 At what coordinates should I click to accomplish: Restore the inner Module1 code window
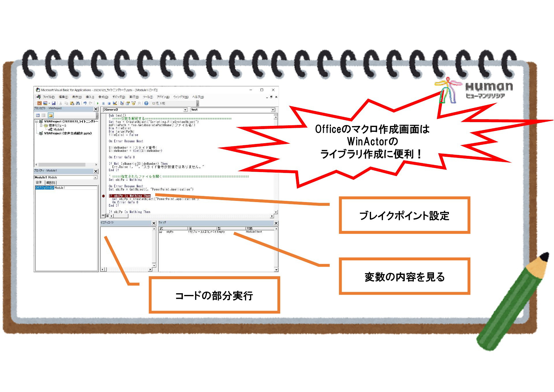(x=271, y=97)
